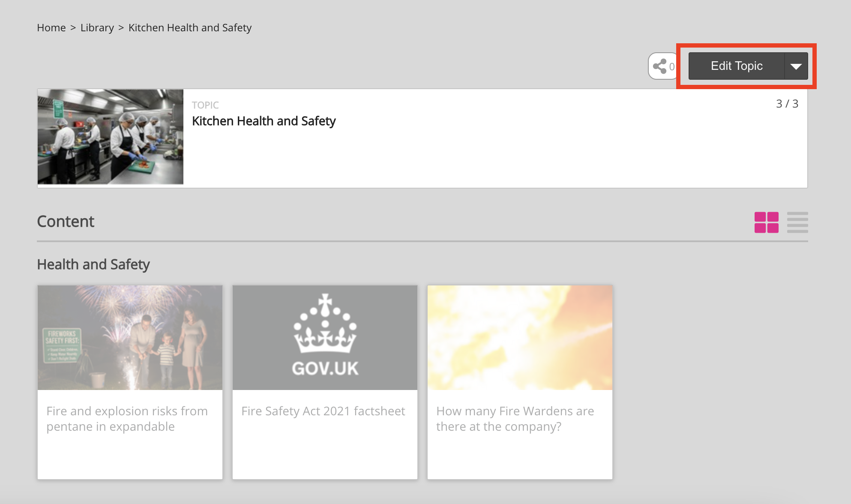Open Fire and explosion risks card title

[127, 419]
